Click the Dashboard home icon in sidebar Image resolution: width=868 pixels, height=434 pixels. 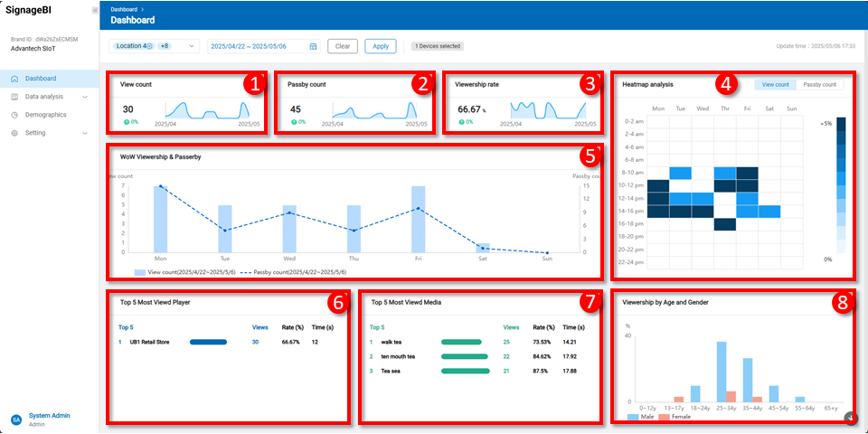pos(14,79)
